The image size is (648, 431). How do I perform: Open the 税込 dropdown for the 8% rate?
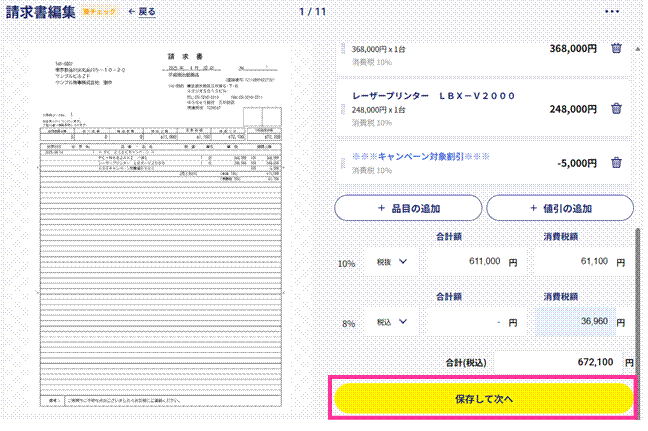click(x=392, y=322)
